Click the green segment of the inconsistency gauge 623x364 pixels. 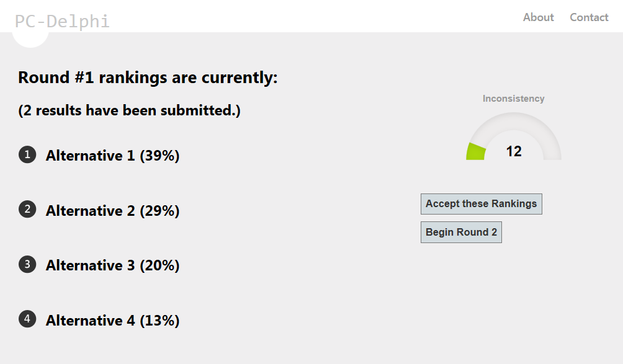[476, 152]
